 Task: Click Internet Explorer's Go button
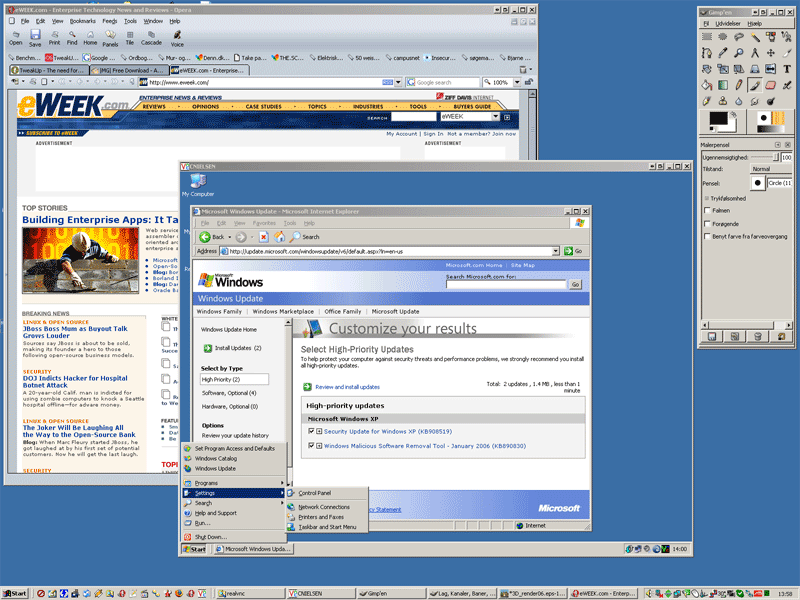pos(573,251)
